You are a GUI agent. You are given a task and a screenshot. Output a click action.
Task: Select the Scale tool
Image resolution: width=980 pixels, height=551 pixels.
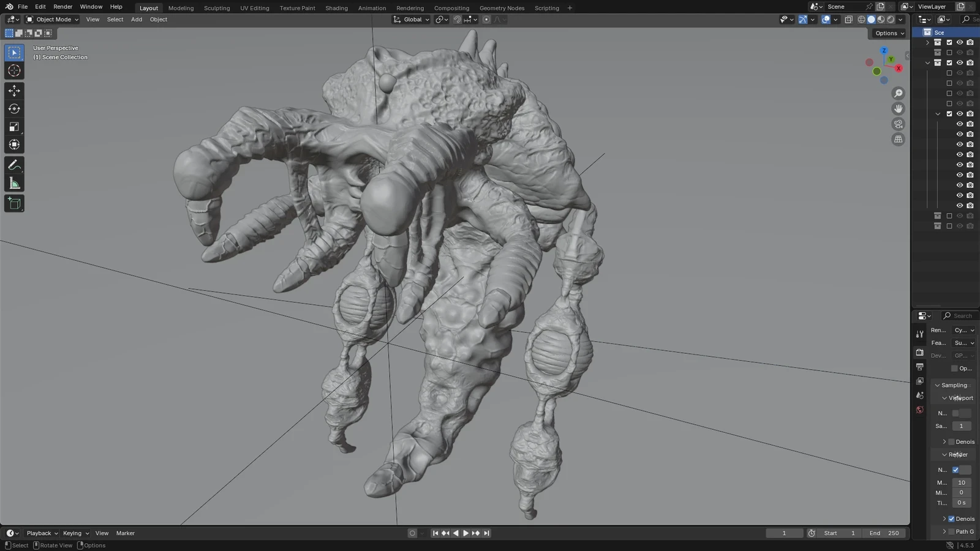point(14,127)
